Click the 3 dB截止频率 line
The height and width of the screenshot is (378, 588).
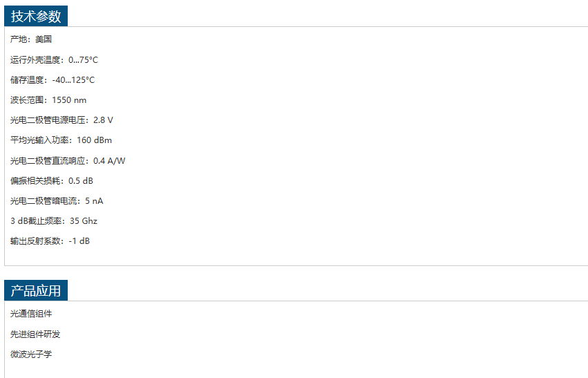tap(54, 221)
